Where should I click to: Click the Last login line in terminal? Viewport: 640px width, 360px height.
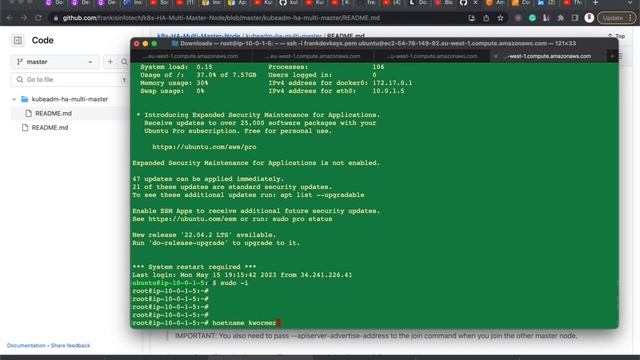pos(242,275)
